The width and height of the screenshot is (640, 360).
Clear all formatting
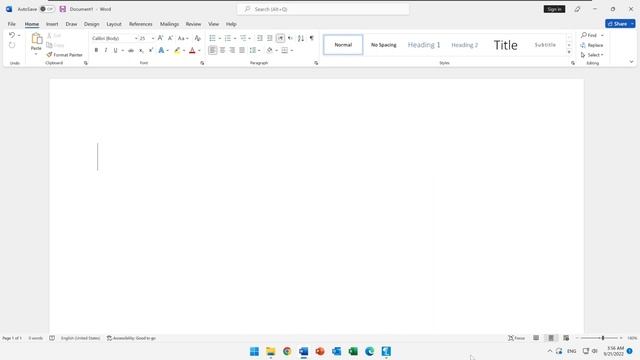198,38
